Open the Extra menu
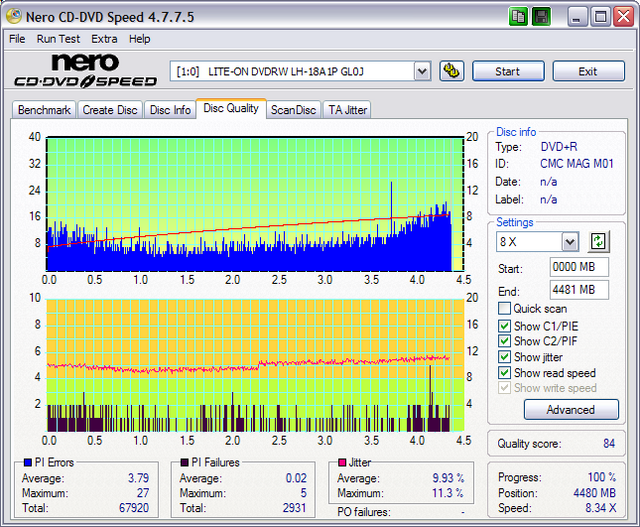 [104, 39]
